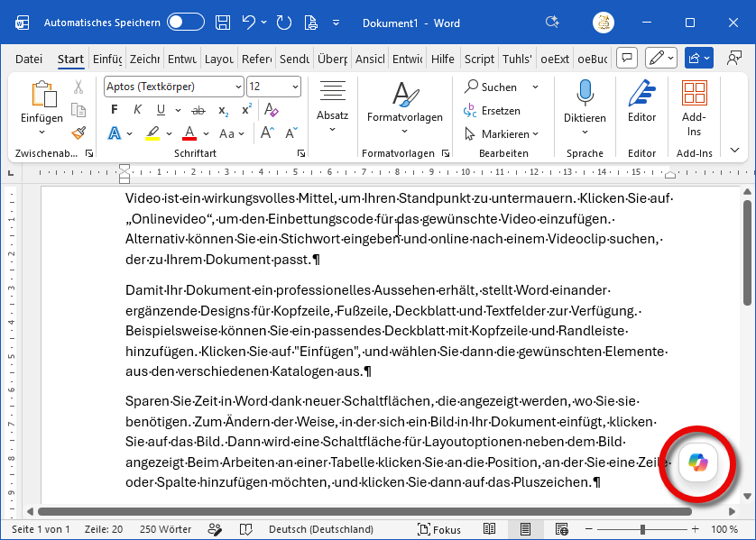Toggle bold formatting with F button
This screenshot has width=756, height=540.
click(114, 110)
